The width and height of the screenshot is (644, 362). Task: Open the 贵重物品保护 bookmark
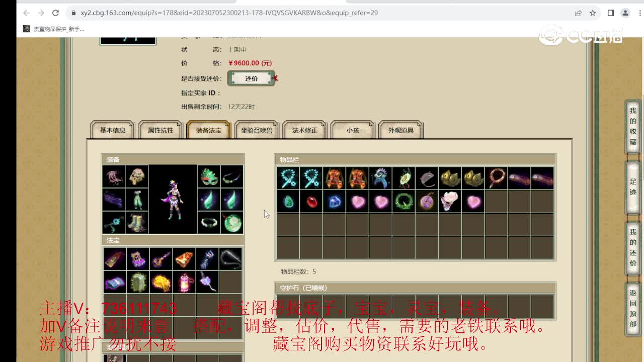coord(54,29)
